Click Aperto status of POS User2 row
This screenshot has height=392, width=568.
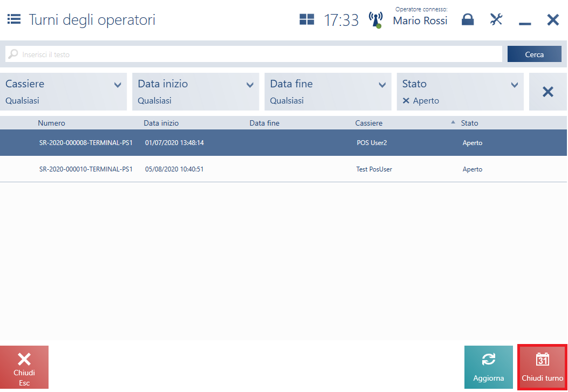[x=473, y=142]
